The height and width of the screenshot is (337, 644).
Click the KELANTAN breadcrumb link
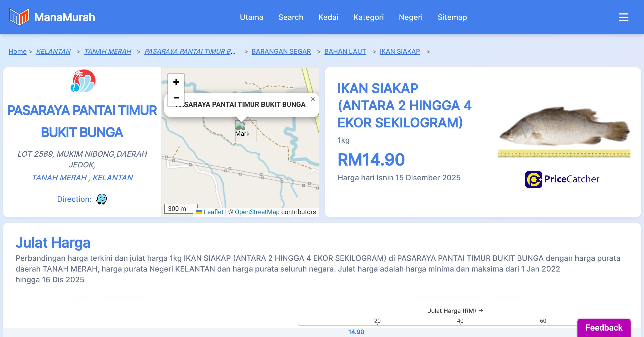pos(53,51)
